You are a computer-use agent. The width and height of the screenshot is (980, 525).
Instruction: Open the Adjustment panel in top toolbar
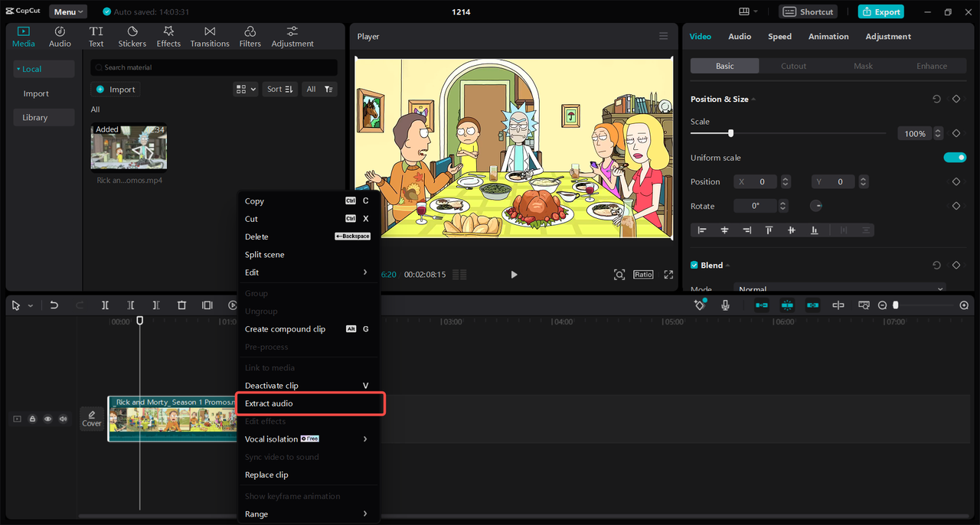click(292, 36)
